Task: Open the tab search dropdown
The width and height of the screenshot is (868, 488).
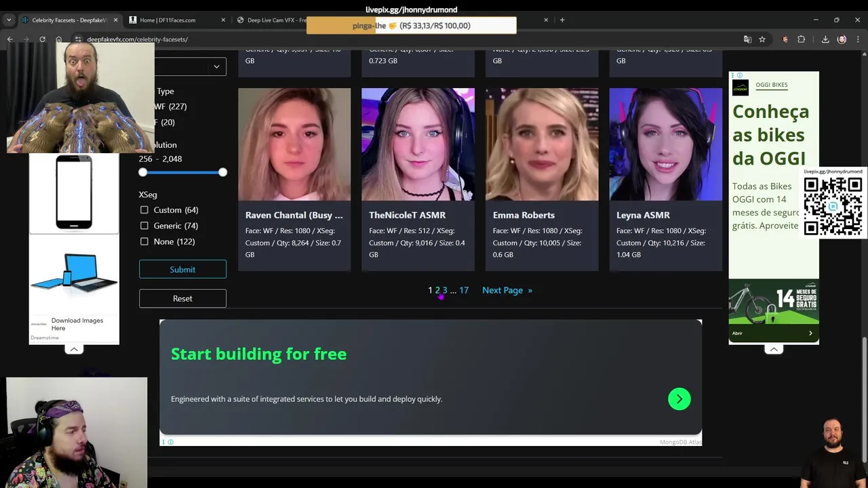Action: pyautogui.click(x=9, y=20)
